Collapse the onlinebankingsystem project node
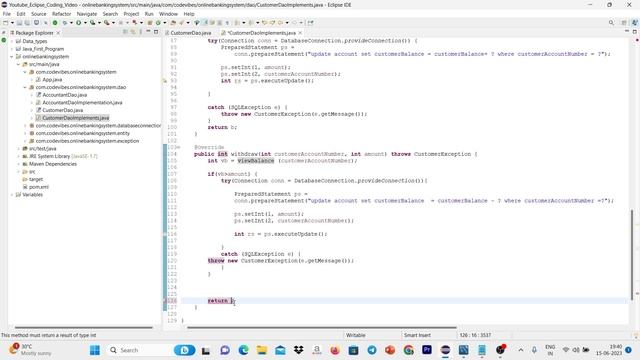The image size is (640, 360). point(11,57)
